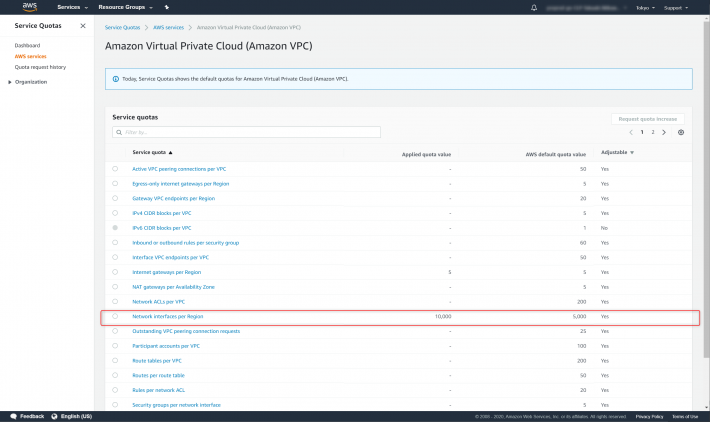Click Applied quota value column header

click(426, 154)
